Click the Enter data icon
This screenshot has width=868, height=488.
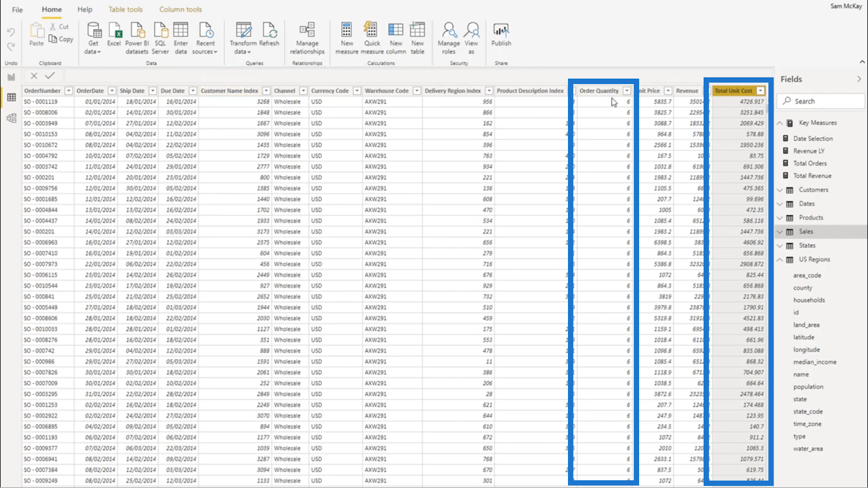coord(181,30)
